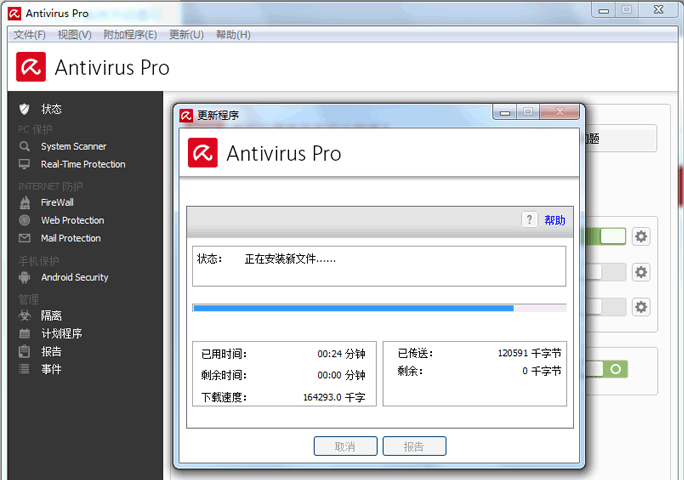Select System Scanner in sidebar
Image resolution: width=684 pixels, height=480 pixels.
pyautogui.click(x=73, y=146)
